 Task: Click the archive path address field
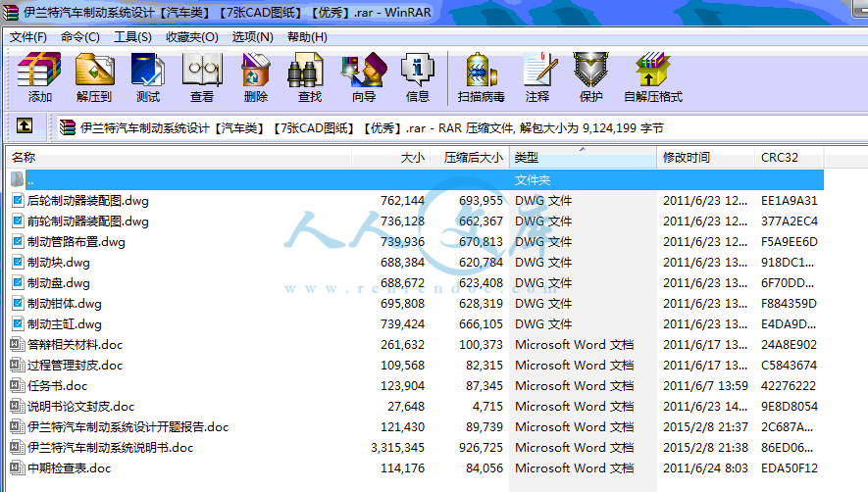point(462,127)
